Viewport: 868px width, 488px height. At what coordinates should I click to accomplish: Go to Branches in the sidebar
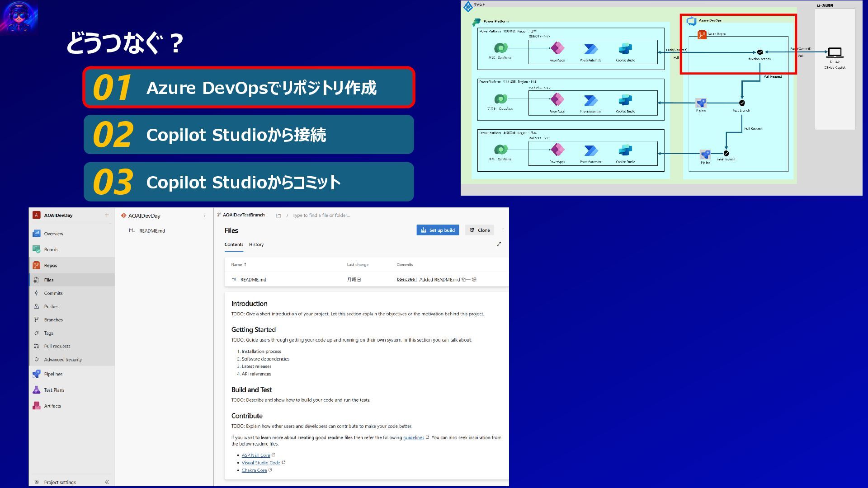pyautogui.click(x=53, y=320)
